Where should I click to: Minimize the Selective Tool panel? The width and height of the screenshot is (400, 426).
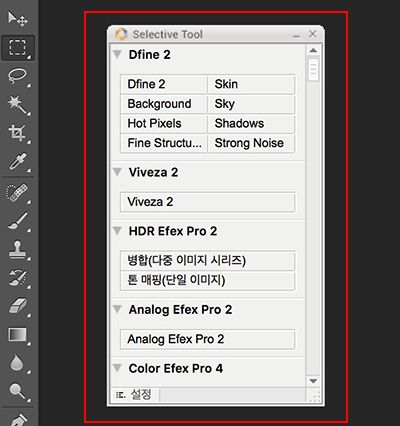pos(296,35)
